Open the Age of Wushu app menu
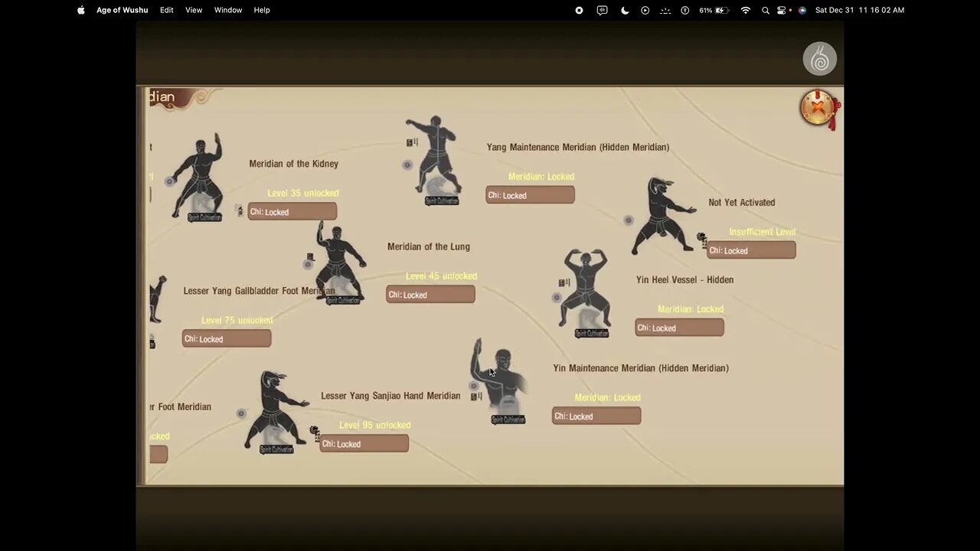The image size is (980, 551). [122, 10]
